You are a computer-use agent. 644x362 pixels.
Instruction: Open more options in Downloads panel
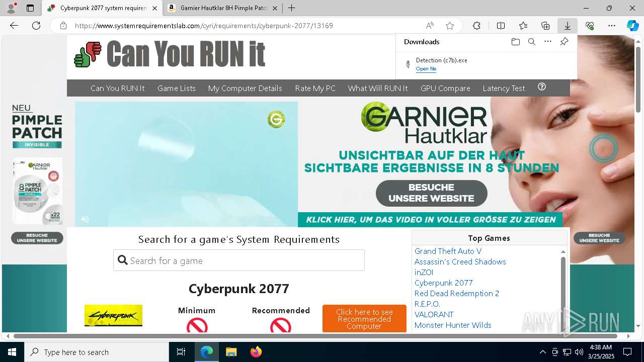click(x=548, y=42)
